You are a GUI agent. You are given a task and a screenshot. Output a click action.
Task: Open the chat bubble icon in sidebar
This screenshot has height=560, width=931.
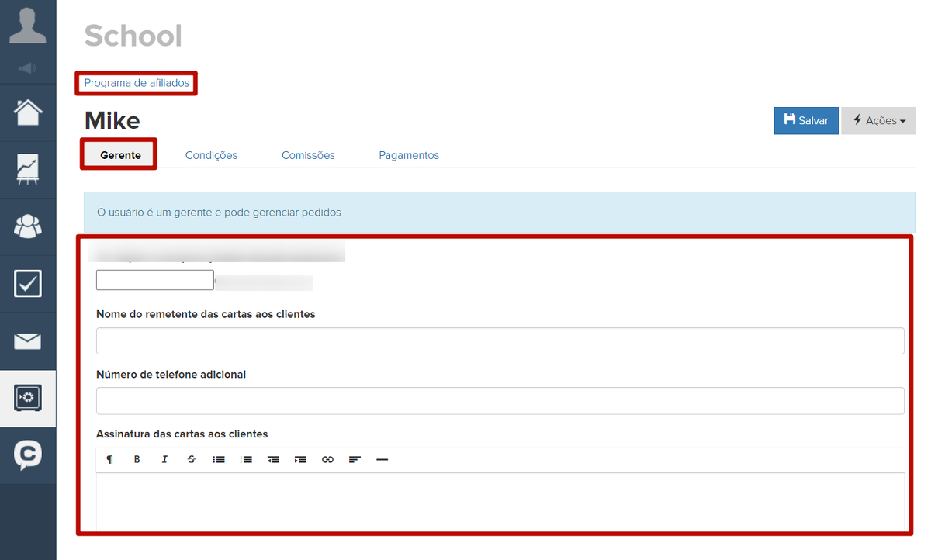pos(28,455)
